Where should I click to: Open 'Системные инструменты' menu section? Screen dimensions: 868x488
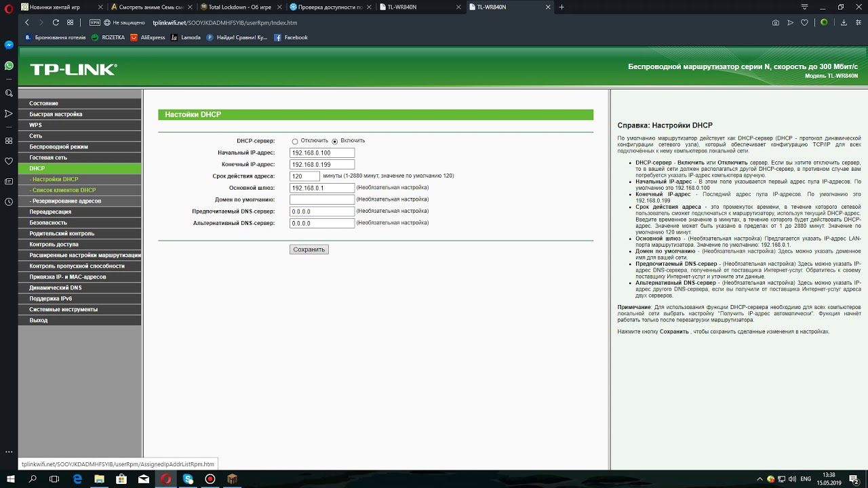[80, 309]
